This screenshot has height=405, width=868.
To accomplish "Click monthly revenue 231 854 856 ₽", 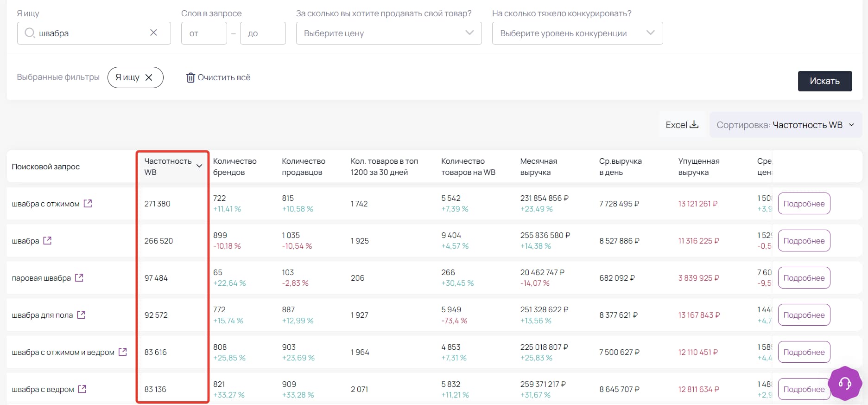I will 545,198.
